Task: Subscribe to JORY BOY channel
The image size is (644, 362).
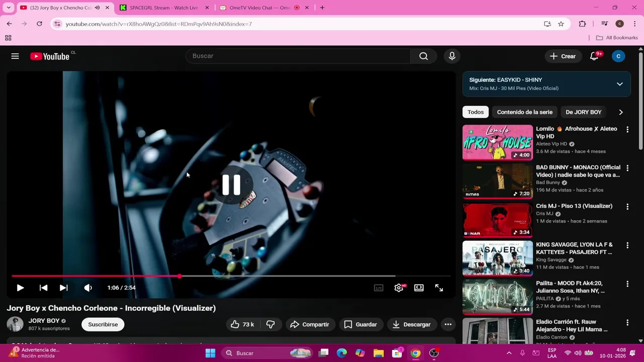Action: point(103,324)
